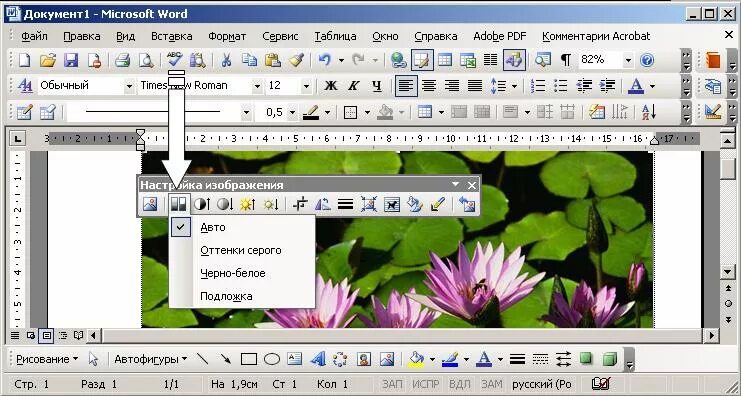Click ЗАП indicator in status bar
Image resolution: width=741 pixels, height=396 pixels.
click(x=392, y=384)
